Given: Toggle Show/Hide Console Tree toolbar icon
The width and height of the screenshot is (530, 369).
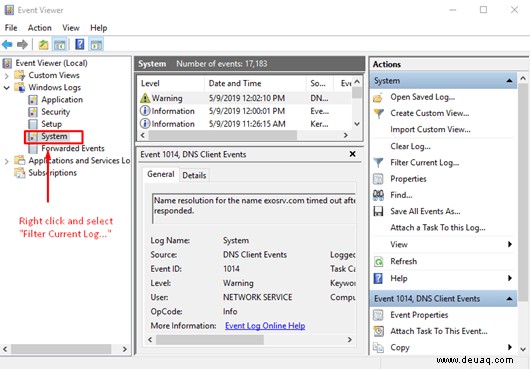Looking at the screenshot, I should pyautogui.click(x=60, y=44).
